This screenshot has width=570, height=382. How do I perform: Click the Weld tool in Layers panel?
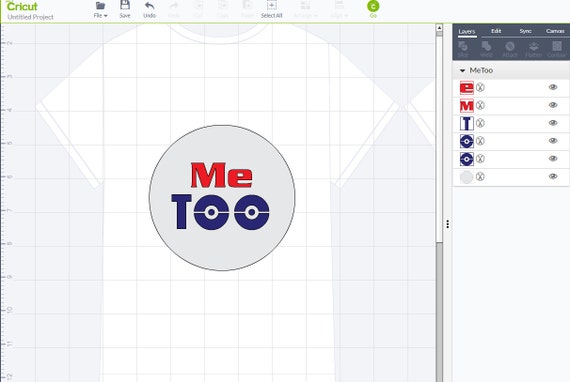coord(486,49)
